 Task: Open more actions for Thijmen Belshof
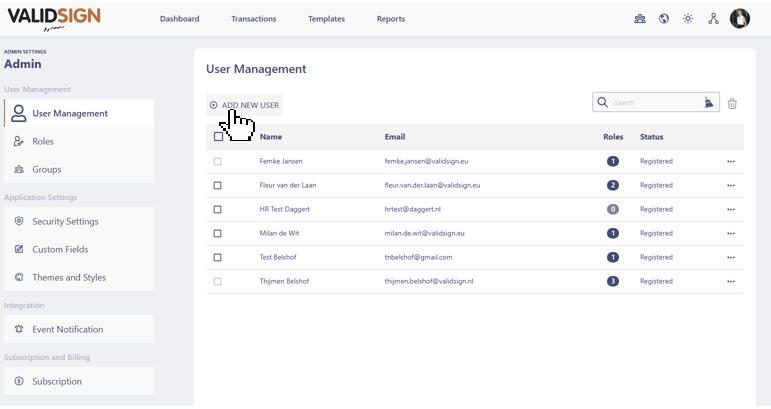[731, 281]
